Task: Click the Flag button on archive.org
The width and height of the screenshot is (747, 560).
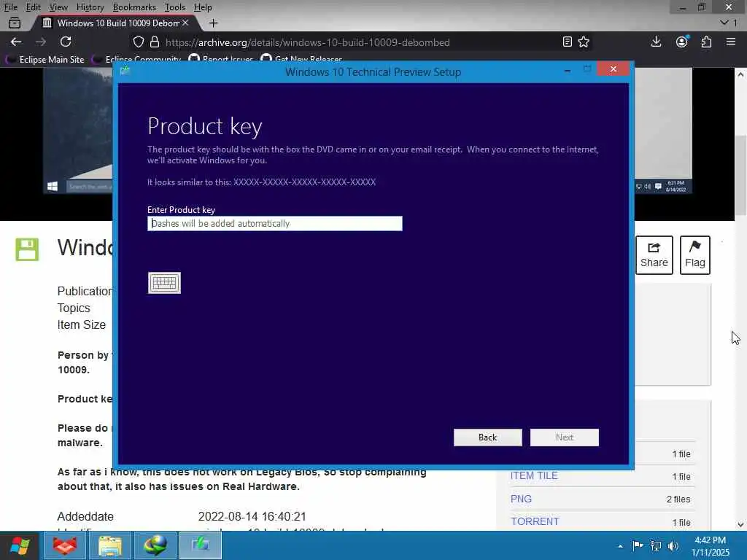Action: coord(695,254)
